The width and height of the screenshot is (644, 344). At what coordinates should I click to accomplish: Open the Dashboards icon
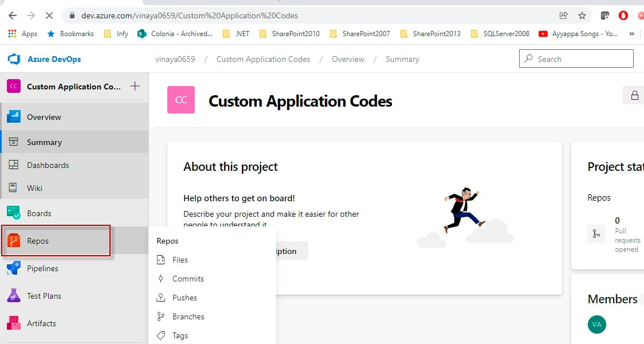pos(14,165)
